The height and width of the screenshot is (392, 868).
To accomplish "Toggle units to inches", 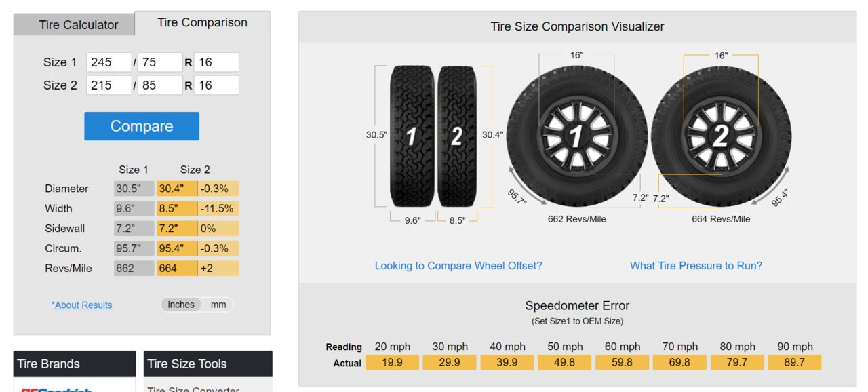I will pyautogui.click(x=181, y=305).
